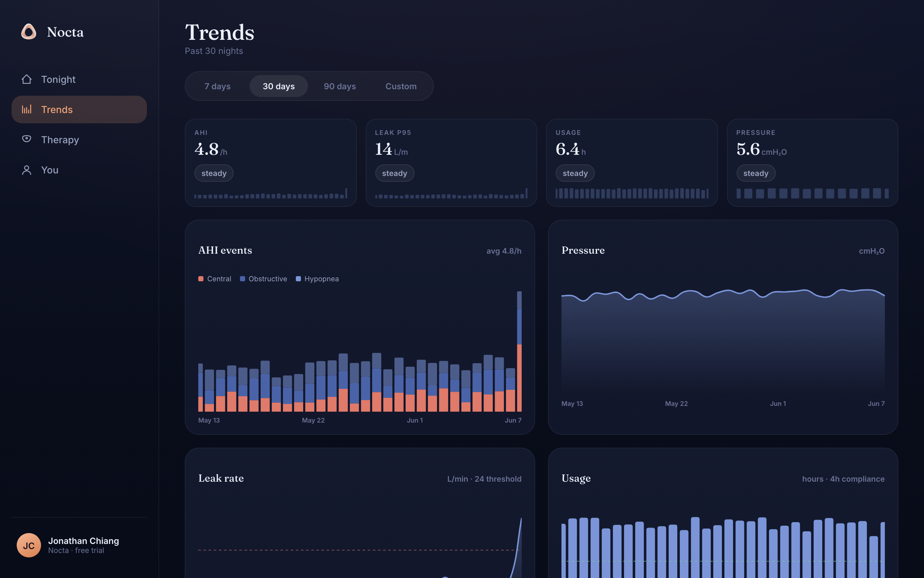This screenshot has width=924, height=578.
Task: Click the Nocta logo icon
Action: click(29, 32)
